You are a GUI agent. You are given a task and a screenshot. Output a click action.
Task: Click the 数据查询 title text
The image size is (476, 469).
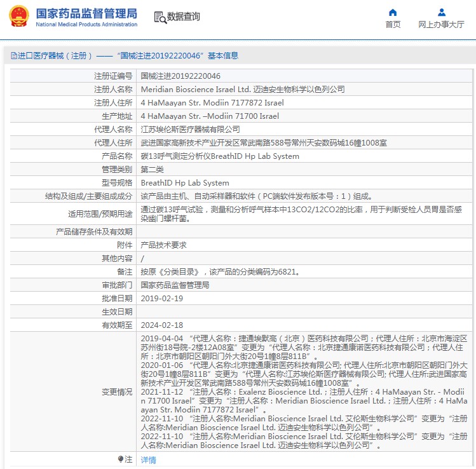point(184,17)
